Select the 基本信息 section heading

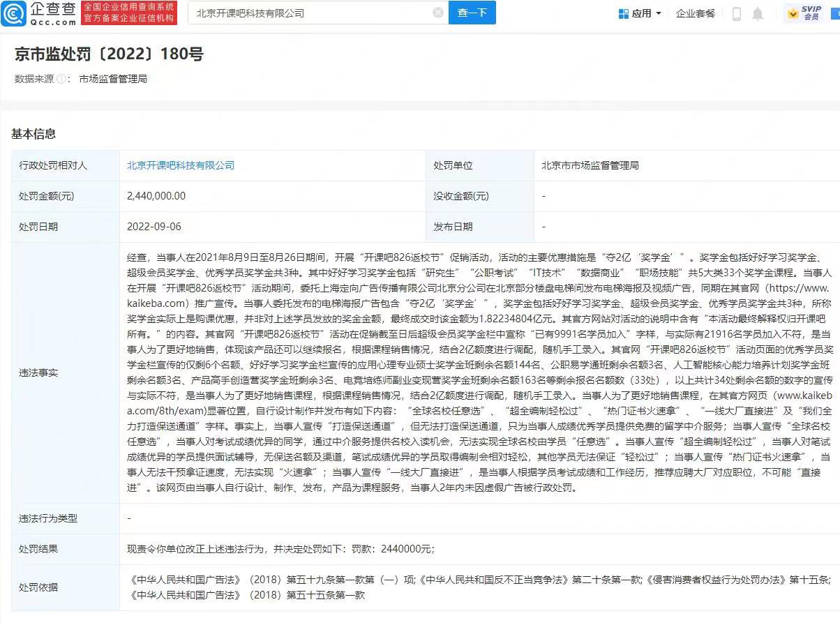[33, 134]
